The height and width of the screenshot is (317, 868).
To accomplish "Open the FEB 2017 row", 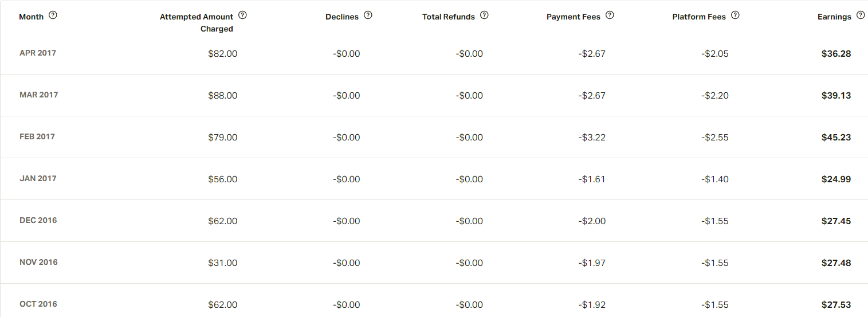I will click(37, 136).
